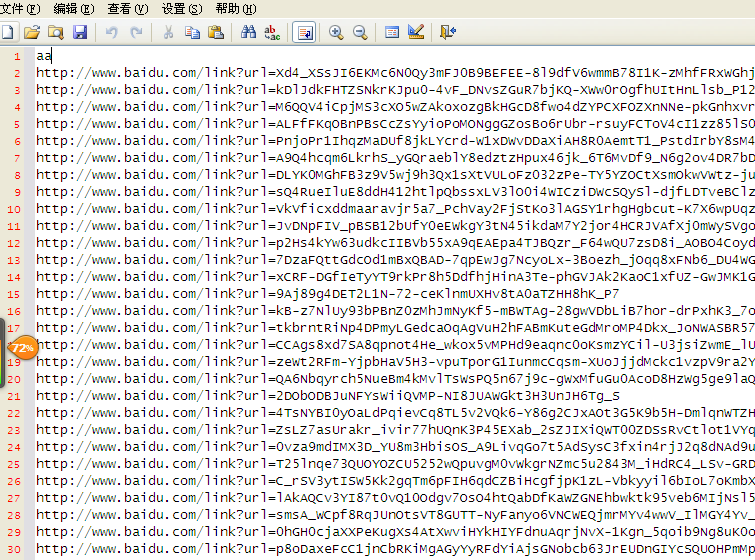Open the 查看(V) menu

[128, 9]
